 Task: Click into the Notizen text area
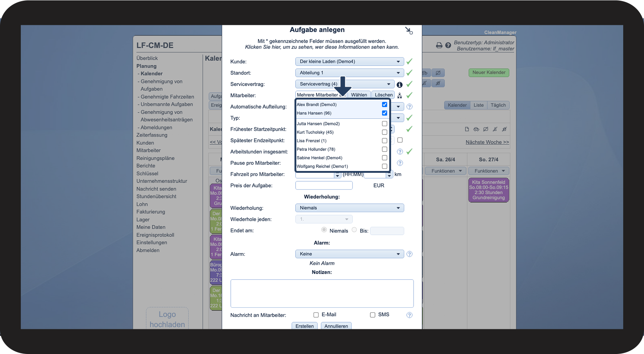click(322, 293)
